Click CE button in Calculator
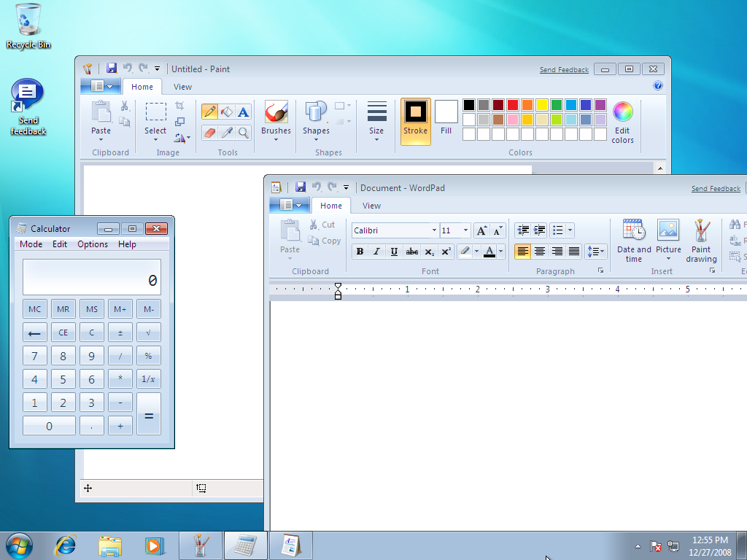The width and height of the screenshot is (747, 560). (63, 332)
